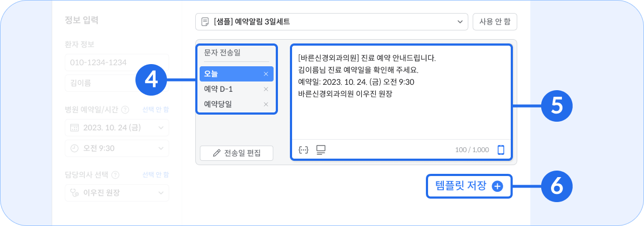Click the desktop preview monitor icon
Viewport: 644px width, 226px height.
(x=321, y=150)
